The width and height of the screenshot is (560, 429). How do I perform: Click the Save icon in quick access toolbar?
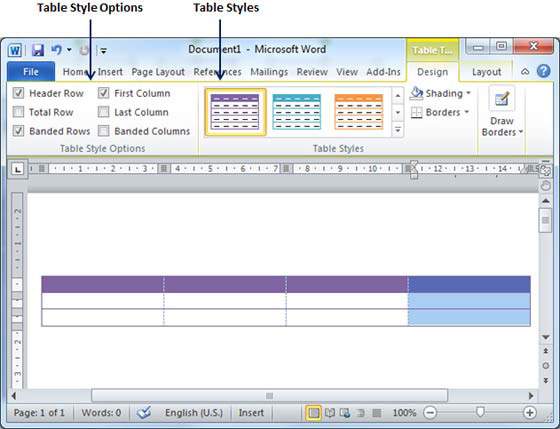coord(38,50)
